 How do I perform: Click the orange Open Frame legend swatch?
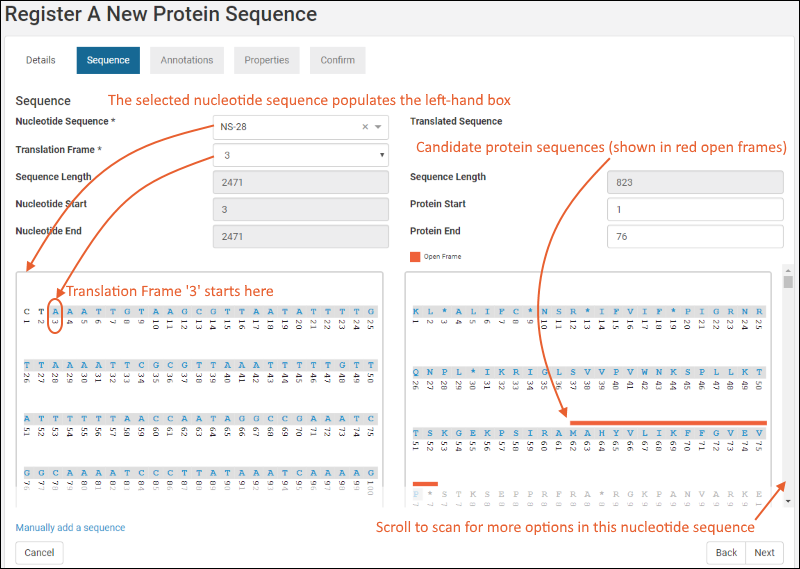(x=415, y=257)
